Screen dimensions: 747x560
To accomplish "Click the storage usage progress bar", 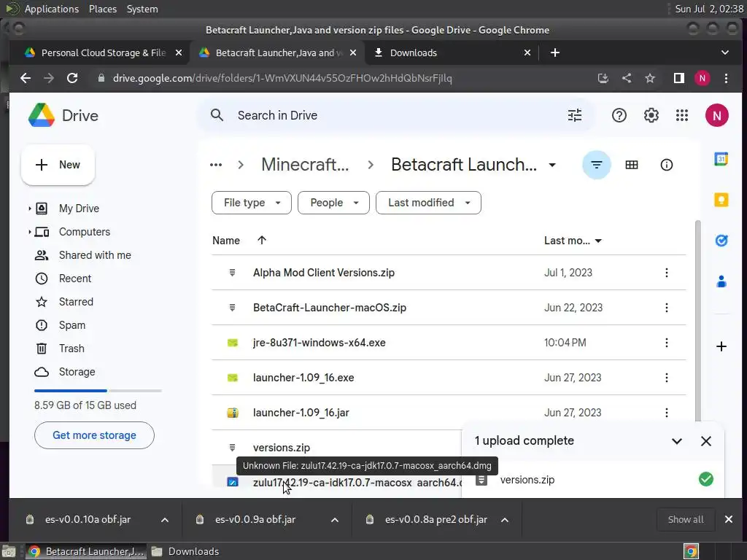I will click(98, 391).
